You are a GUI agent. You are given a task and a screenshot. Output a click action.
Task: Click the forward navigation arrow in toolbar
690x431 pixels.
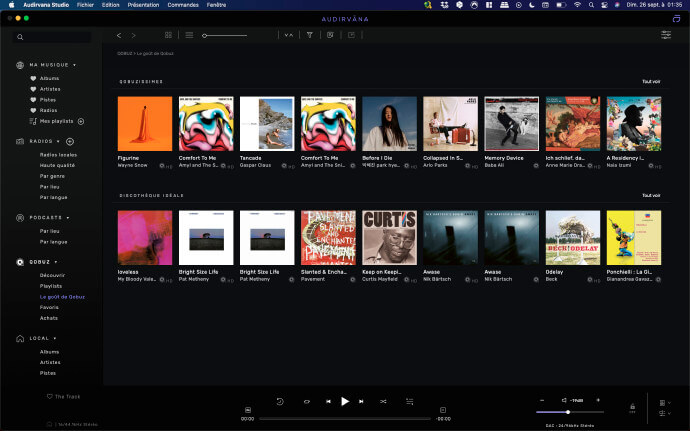(134, 35)
